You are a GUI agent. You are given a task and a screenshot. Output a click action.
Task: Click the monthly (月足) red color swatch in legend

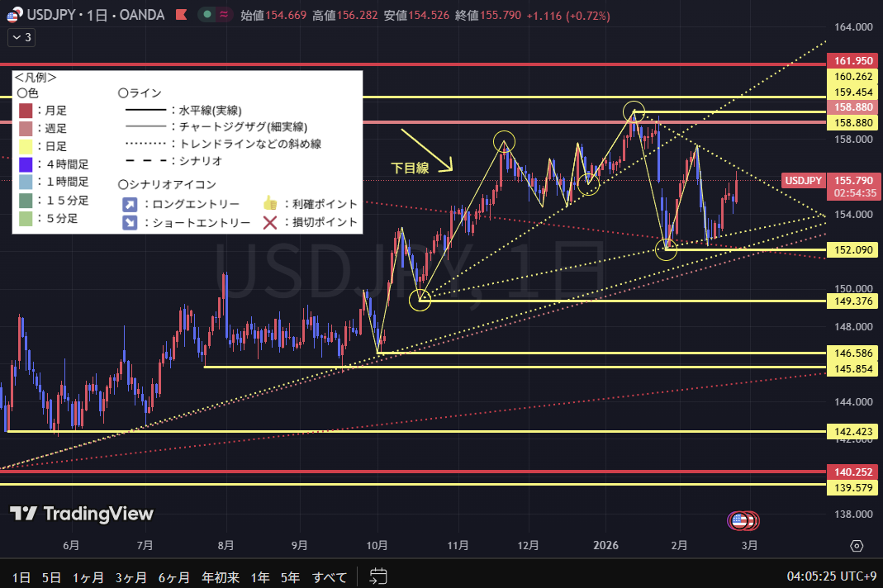26,111
